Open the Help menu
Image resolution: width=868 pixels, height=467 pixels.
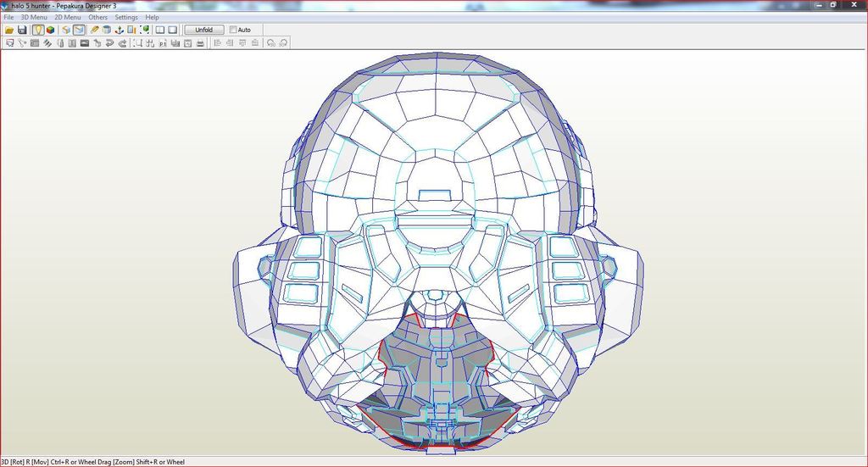tap(153, 17)
